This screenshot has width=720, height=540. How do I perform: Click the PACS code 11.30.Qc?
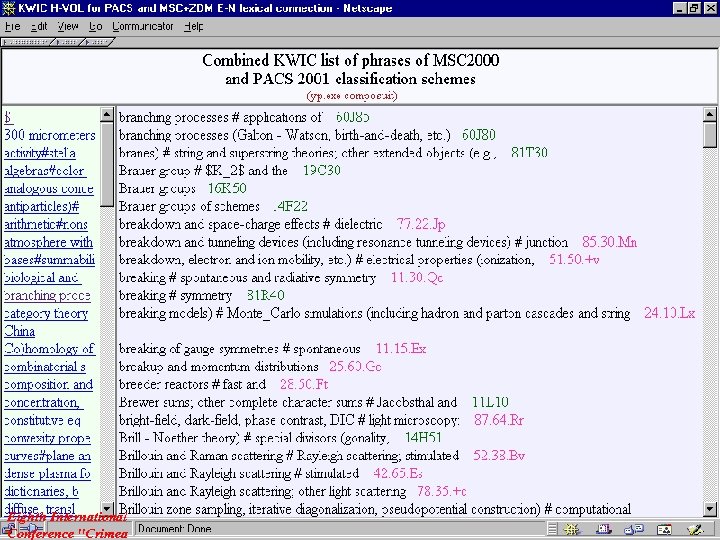click(417, 278)
